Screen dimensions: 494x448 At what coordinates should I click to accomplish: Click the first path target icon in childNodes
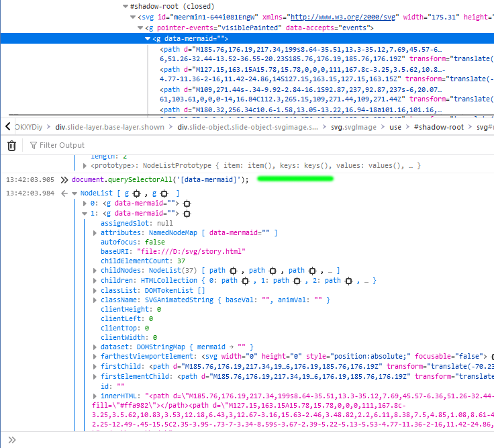click(234, 271)
